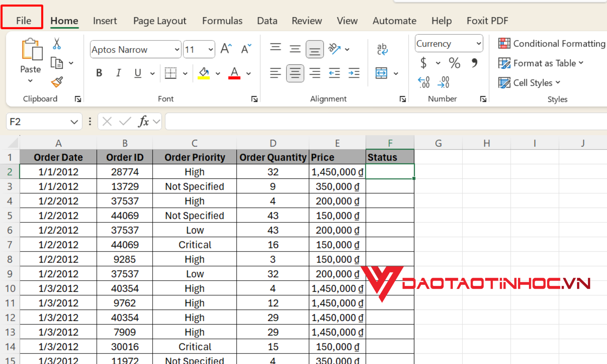Viewport: 607px width, 364px height.
Task: Open Conditional Formatting menu
Action: 552,43
